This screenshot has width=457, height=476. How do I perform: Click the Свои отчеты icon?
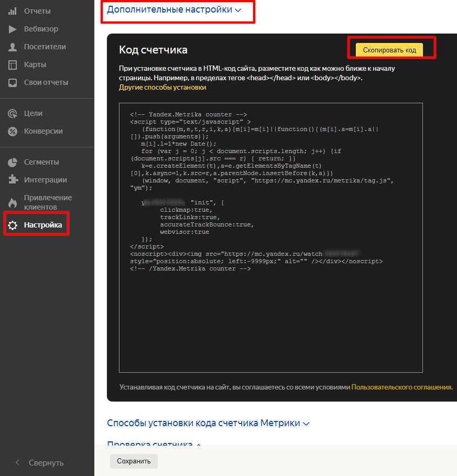(13, 83)
